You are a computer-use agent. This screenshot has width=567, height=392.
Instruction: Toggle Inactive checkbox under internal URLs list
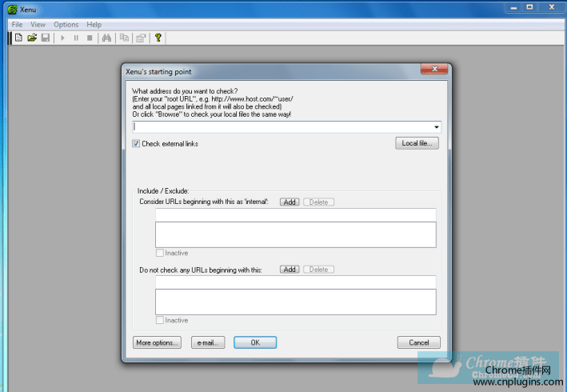click(x=159, y=253)
